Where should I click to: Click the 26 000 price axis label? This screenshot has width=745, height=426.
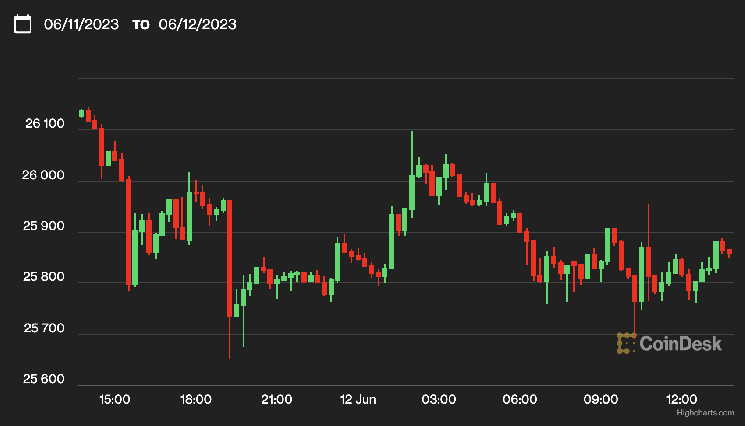pos(45,176)
